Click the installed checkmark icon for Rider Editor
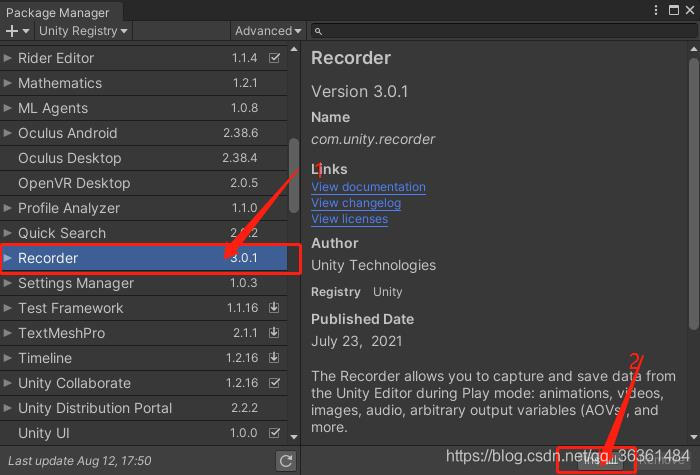Image resolution: width=700 pixels, height=475 pixels. click(275, 58)
